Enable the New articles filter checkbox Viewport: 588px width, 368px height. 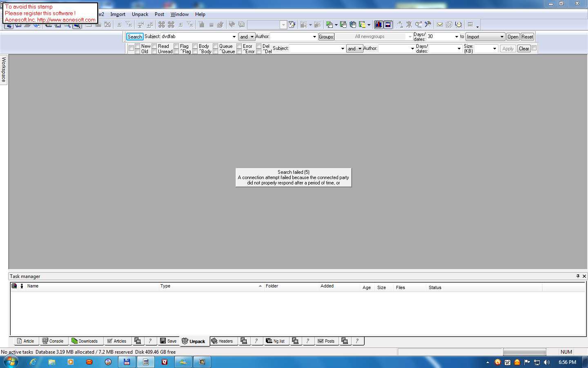tap(138, 46)
